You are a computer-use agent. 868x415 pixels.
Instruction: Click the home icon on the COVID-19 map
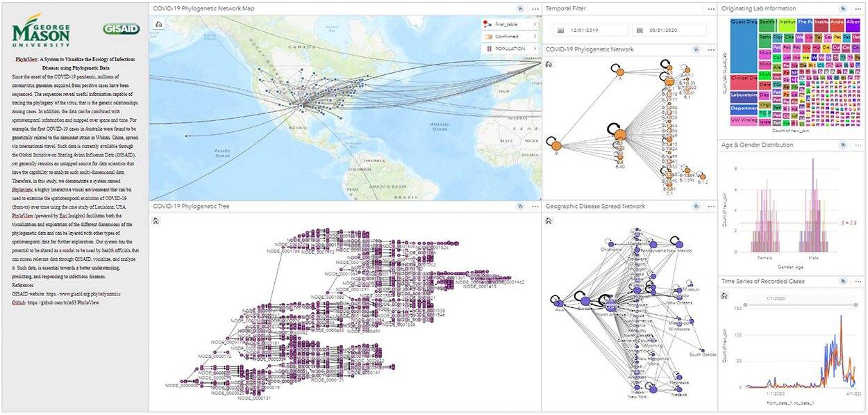coord(158,23)
